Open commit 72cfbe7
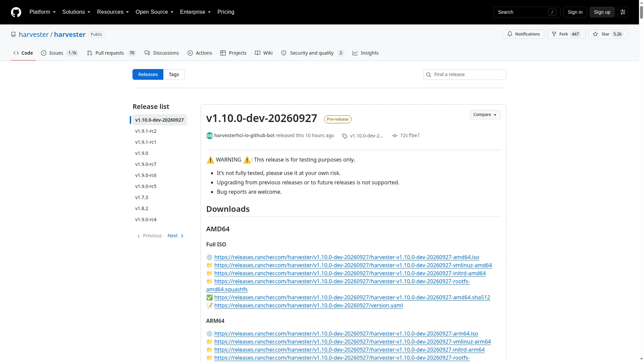The image size is (644, 362). 410,136
